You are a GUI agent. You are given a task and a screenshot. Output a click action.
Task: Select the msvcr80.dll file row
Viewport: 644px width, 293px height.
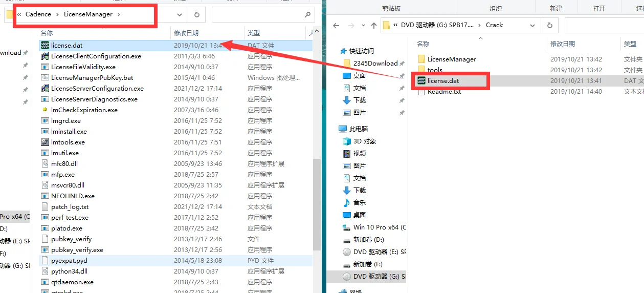[175, 185]
